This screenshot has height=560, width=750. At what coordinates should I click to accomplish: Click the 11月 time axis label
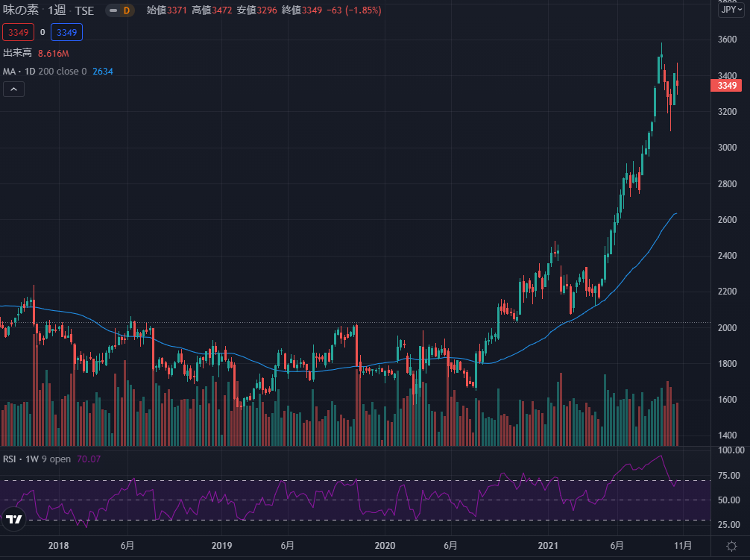[x=683, y=546]
